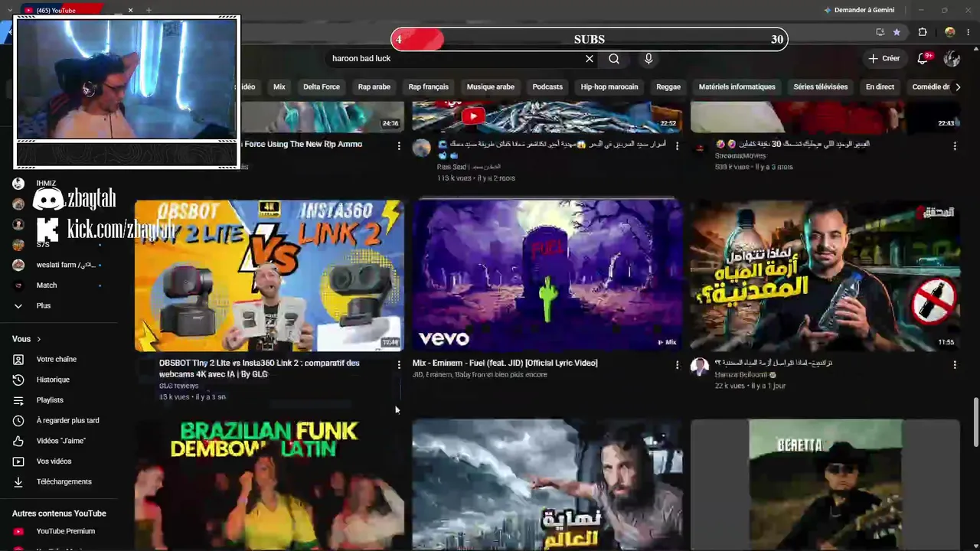Click the À regarder plus tard icon
The width and height of the screenshot is (980, 551).
(x=18, y=421)
